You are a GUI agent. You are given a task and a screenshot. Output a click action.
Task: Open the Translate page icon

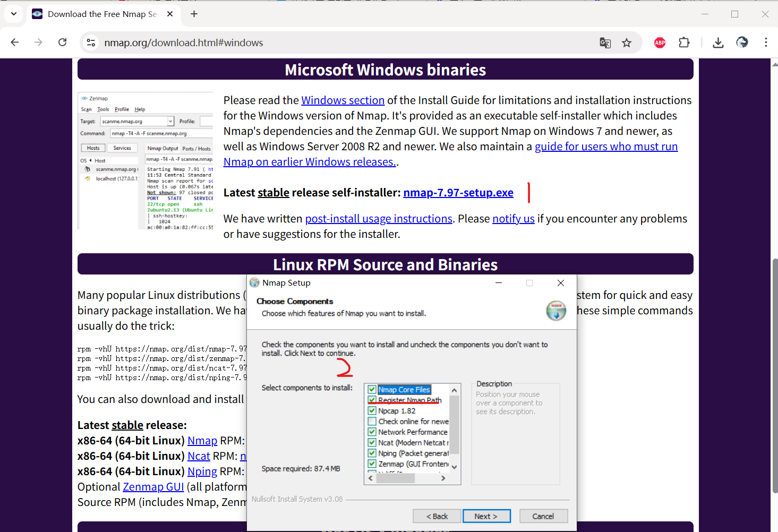click(x=605, y=43)
